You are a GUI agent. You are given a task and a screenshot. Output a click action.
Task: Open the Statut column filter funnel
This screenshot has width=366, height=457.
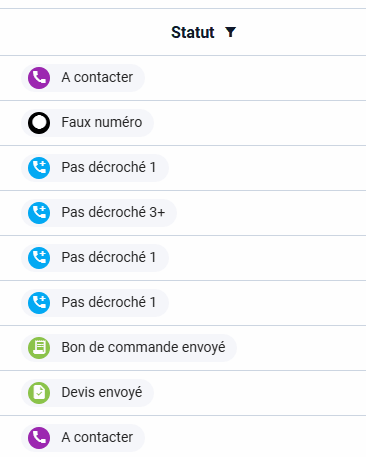(230, 32)
